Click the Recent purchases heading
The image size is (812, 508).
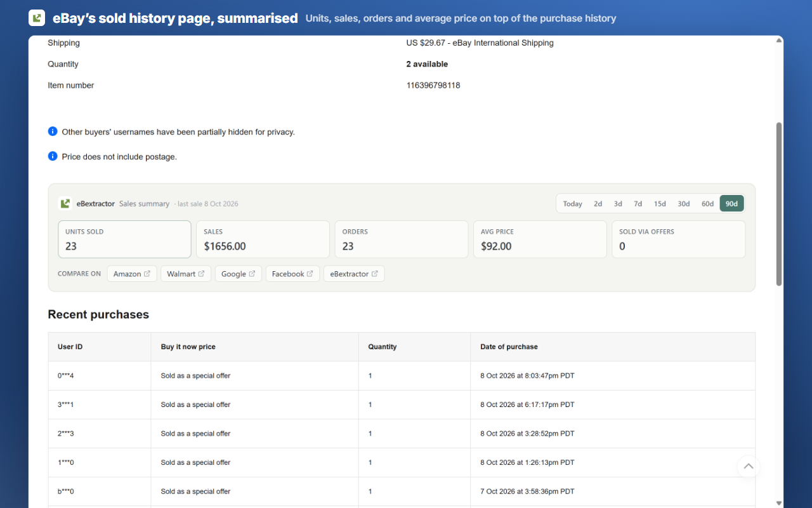[98, 314]
